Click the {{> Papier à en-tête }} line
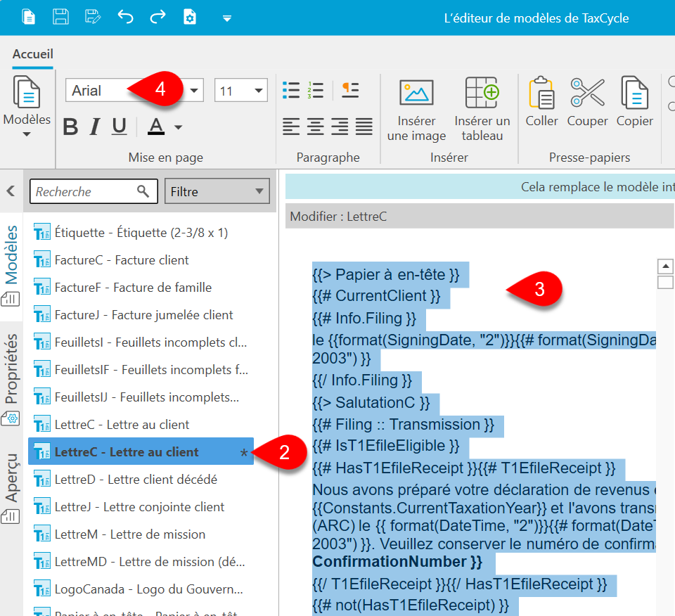675x616 pixels. click(386, 275)
